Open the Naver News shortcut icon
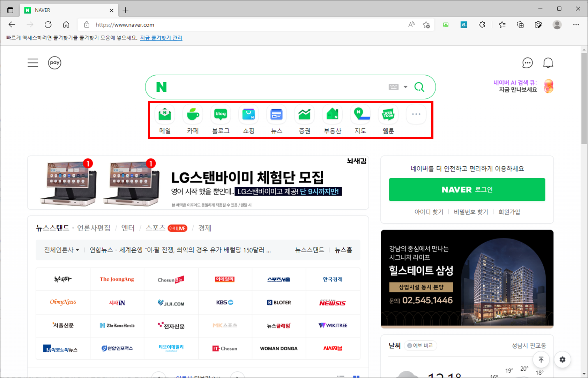This screenshot has width=588, height=378. pos(276,114)
